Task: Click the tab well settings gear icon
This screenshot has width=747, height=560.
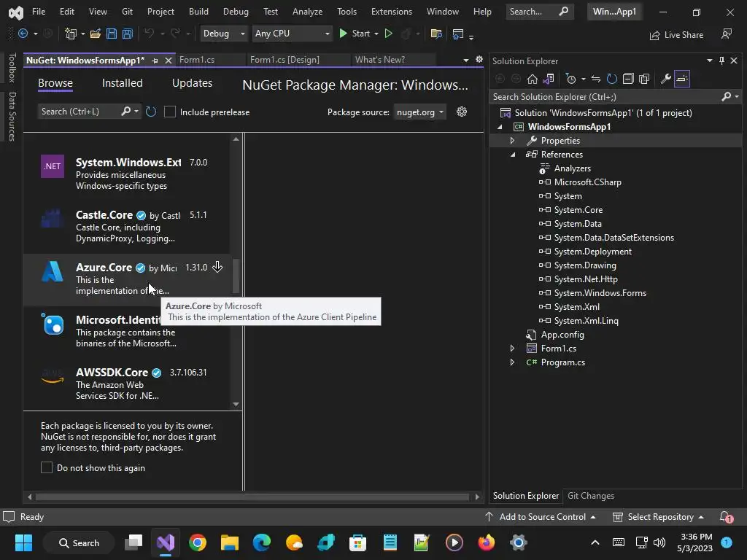Action: point(479,60)
